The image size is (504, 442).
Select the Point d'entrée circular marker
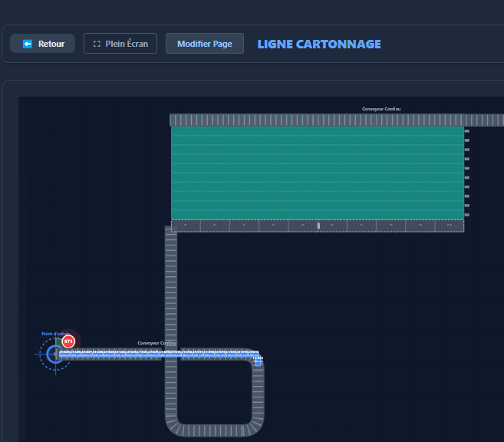55,355
